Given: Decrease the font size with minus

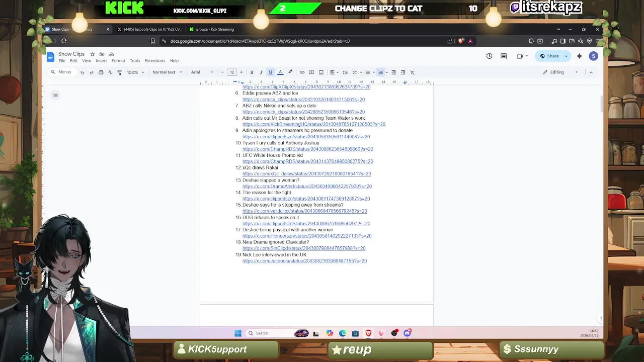Looking at the screenshot, I should [x=222, y=72].
